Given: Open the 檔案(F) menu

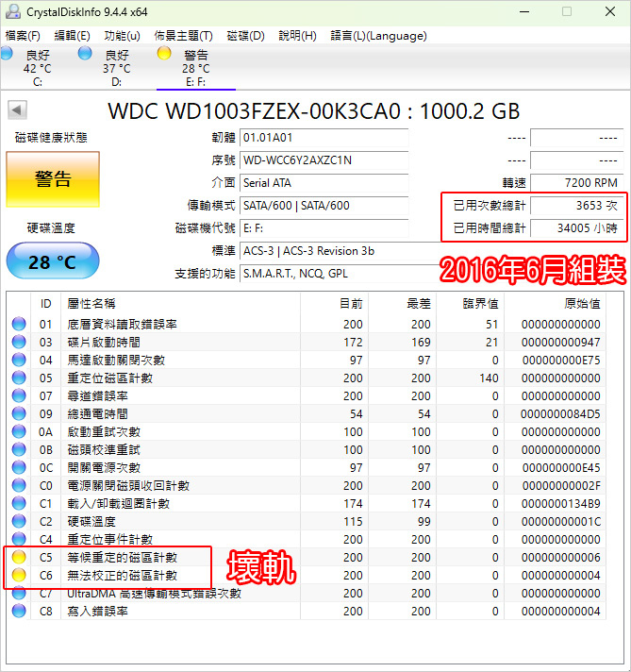Looking at the screenshot, I should tap(23, 36).
